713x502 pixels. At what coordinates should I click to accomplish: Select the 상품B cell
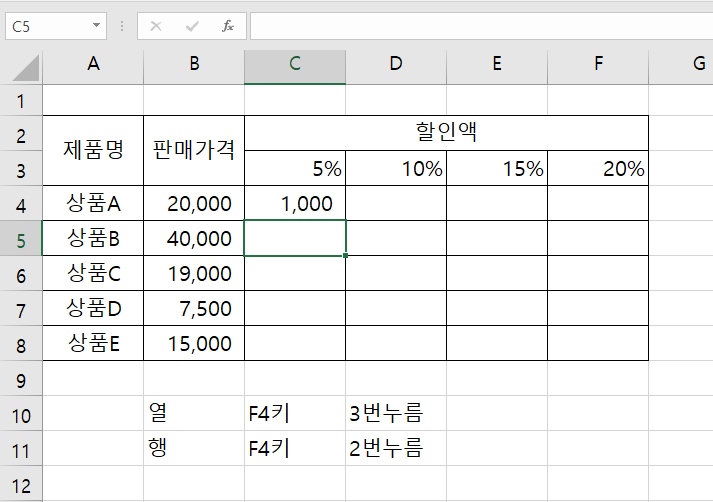point(93,238)
